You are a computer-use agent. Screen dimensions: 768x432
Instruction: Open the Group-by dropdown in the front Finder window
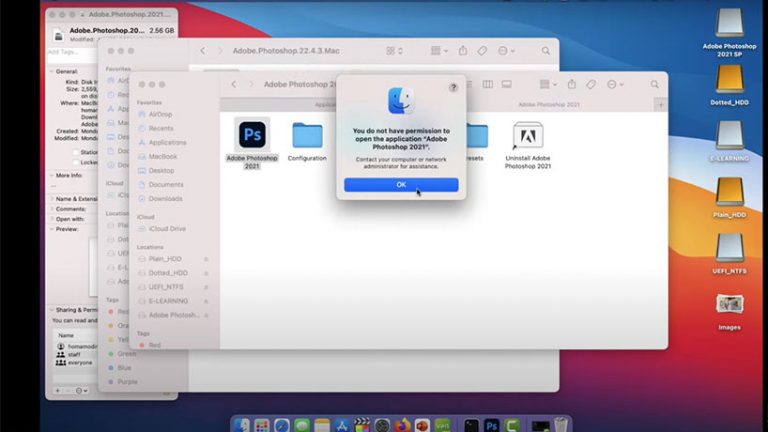tap(548, 84)
